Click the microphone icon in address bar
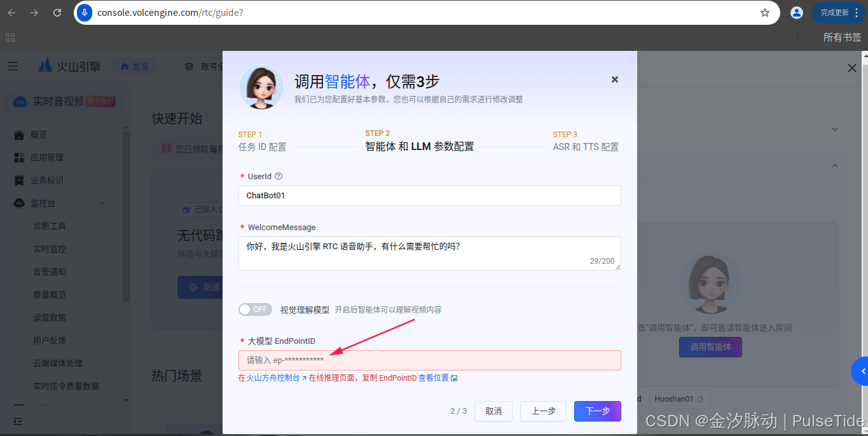The image size is (868, 436). pyautogui.click(x=85, y=13)
